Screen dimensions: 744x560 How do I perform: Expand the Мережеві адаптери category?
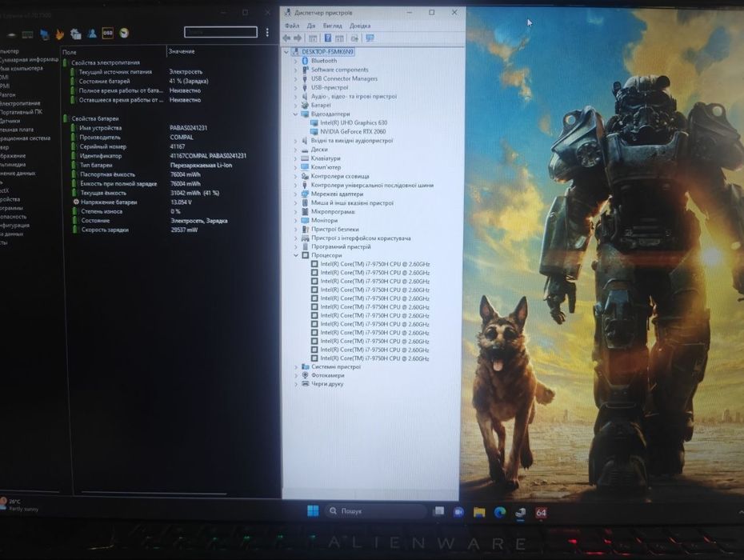[x=296, y=194]
